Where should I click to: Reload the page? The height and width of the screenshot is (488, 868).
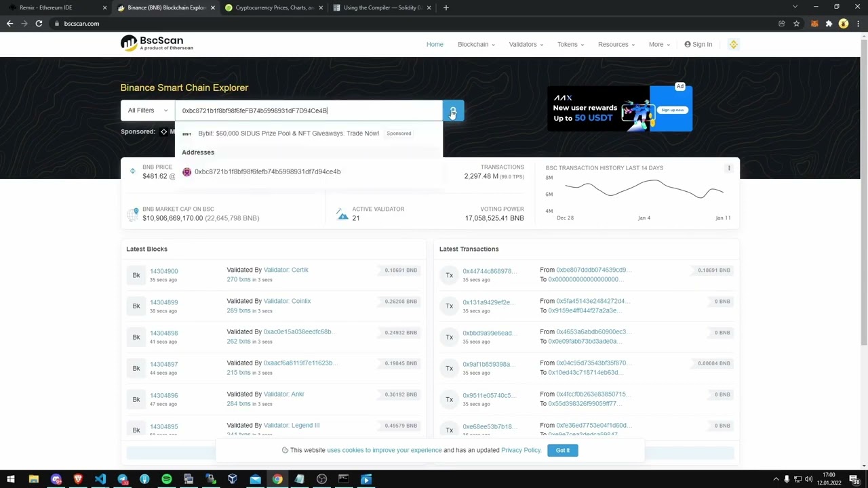pyautogui.click(x=39, y=24)
